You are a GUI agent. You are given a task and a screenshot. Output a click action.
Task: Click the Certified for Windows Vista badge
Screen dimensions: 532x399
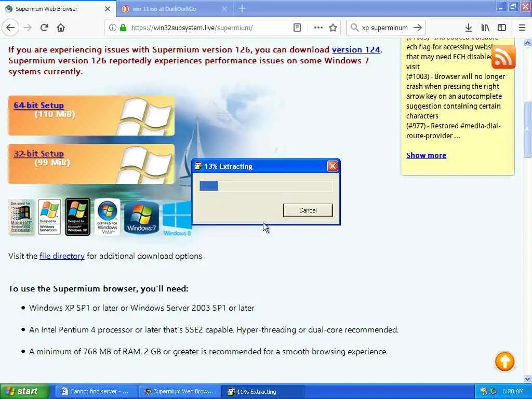point(107,217)
